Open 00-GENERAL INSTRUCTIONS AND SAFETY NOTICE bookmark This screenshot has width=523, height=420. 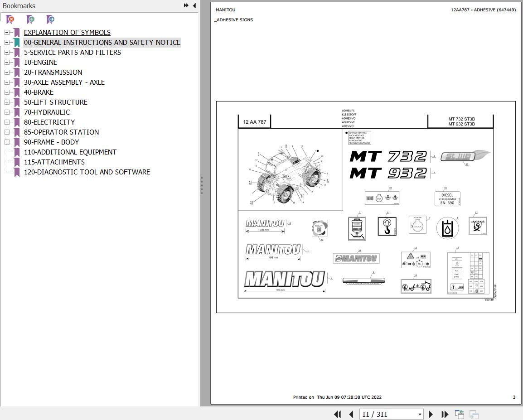tap(102, 42)
